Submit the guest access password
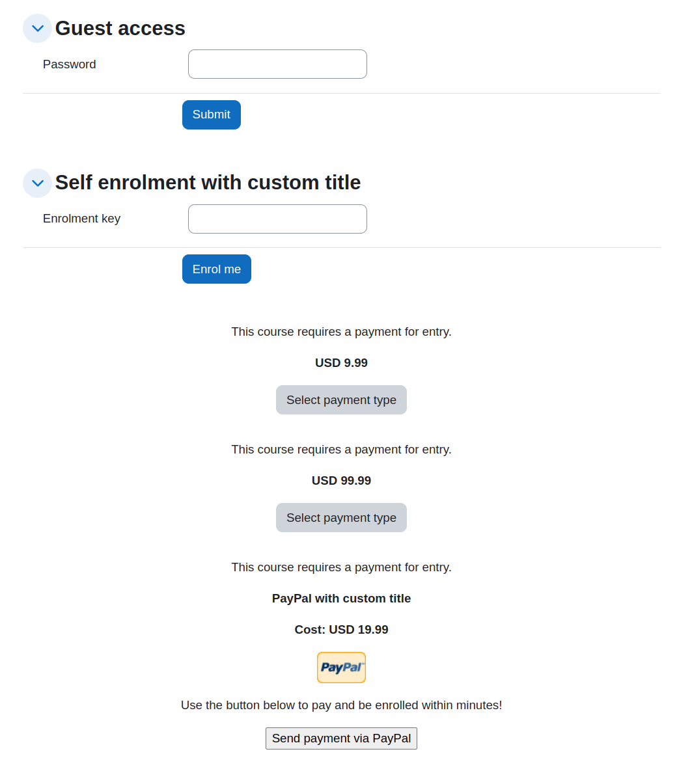 pos(212,115)
